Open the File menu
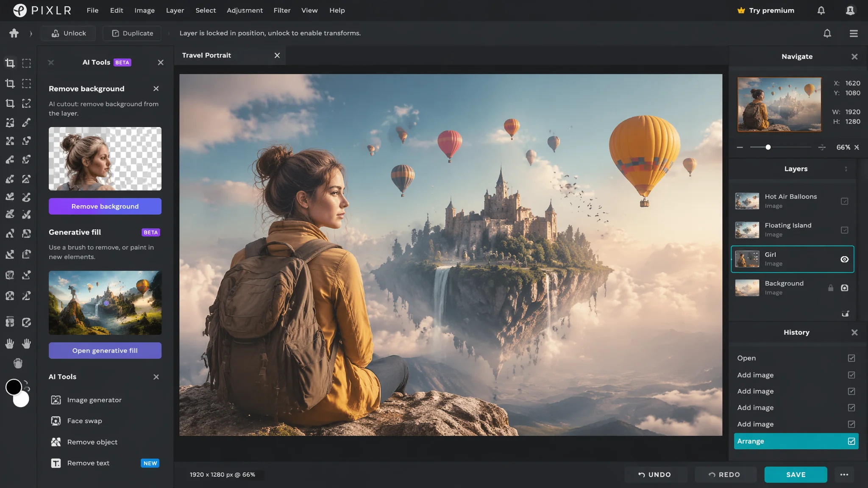This screenshot has width=868, height=488. point(92,10)
